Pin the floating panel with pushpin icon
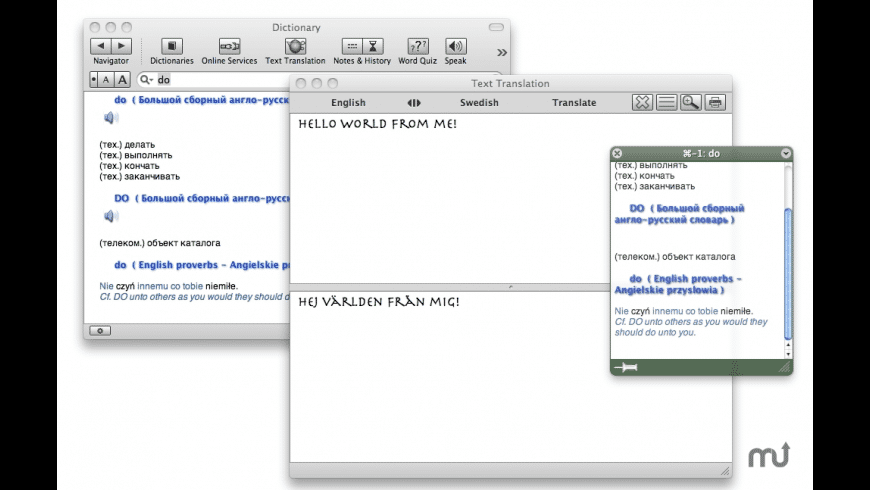Screen dimensions: 870x490 (626, 367)
